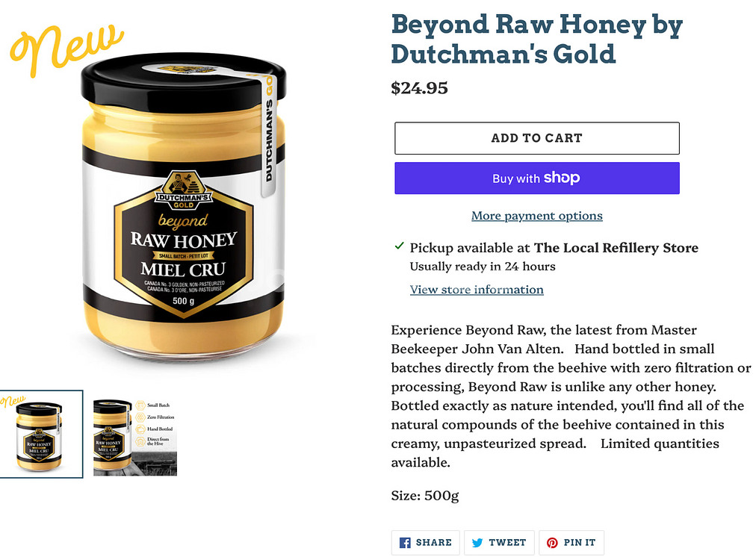Viewport: 756px width, 560px height.
Task: Select the first jar thumbnail
Action: pos(40,434)
